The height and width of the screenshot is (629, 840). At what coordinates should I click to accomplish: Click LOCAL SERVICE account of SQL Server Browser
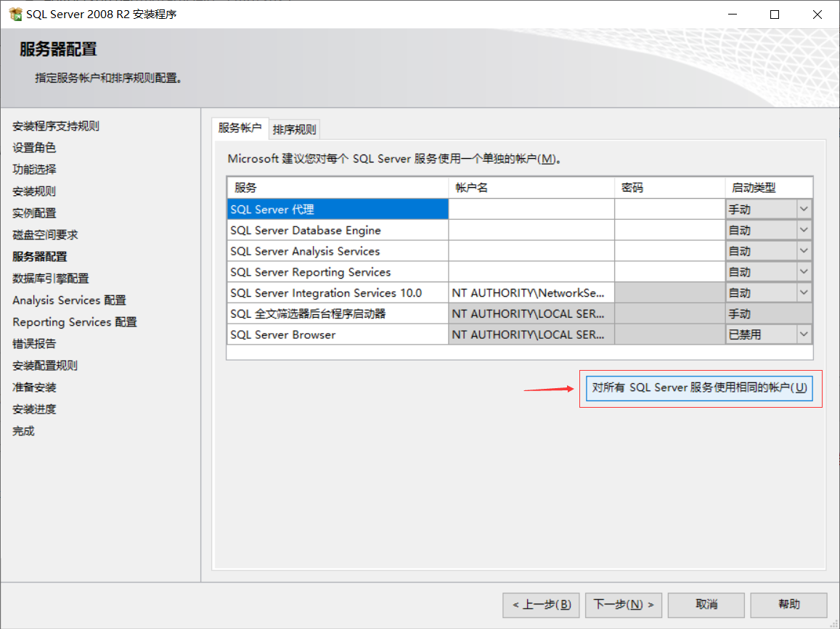531,334
